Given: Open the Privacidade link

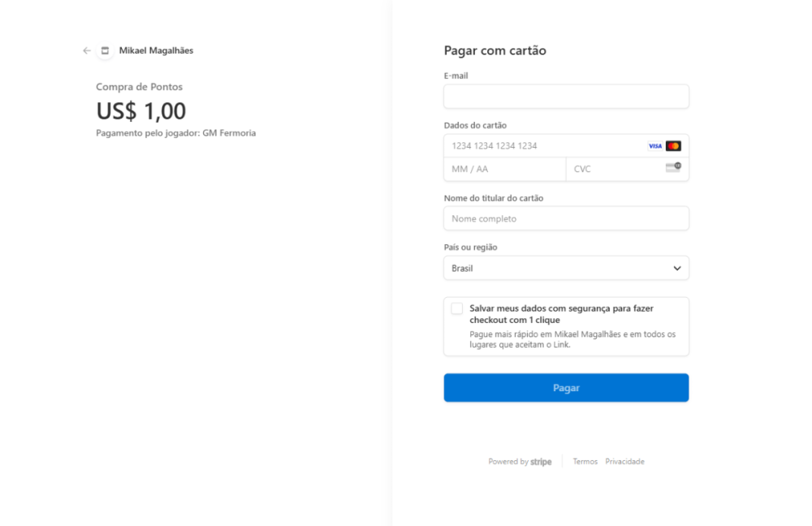Looking at the screenshot, I should (624, 462).
